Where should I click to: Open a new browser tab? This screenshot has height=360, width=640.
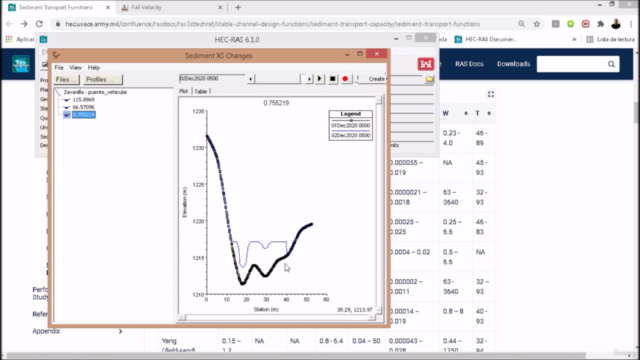click(x=238, y=7)
